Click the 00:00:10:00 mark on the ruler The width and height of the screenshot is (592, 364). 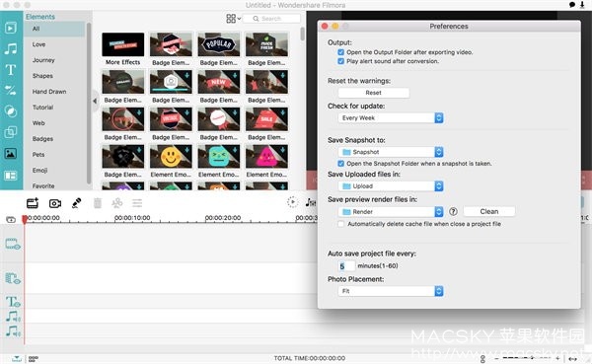(132, 218)
